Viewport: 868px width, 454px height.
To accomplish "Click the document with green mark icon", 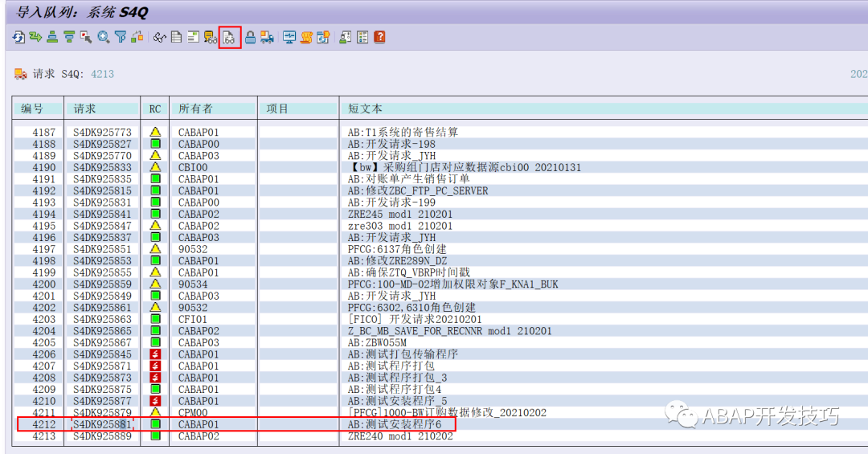I will pos(193,37).
